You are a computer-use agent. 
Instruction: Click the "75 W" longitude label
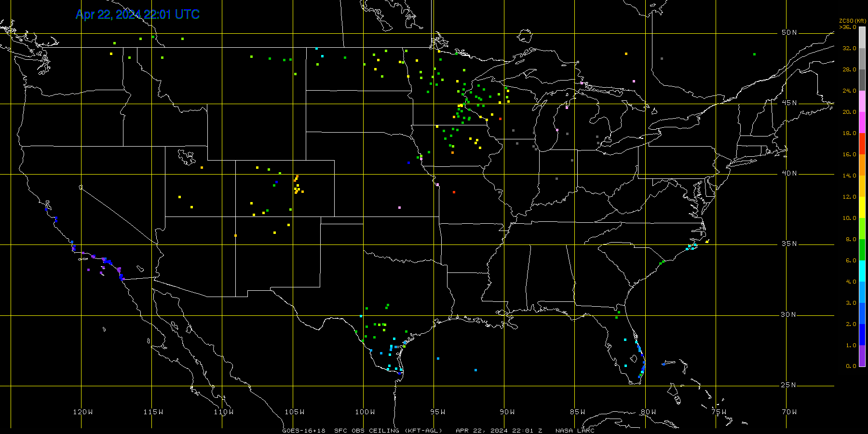[719, 412]
